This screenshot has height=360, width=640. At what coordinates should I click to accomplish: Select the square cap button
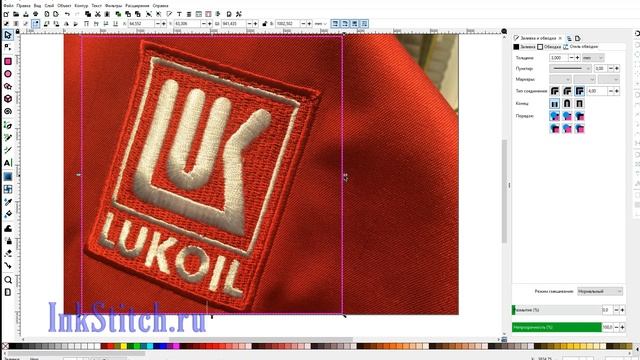click(580, 104)
